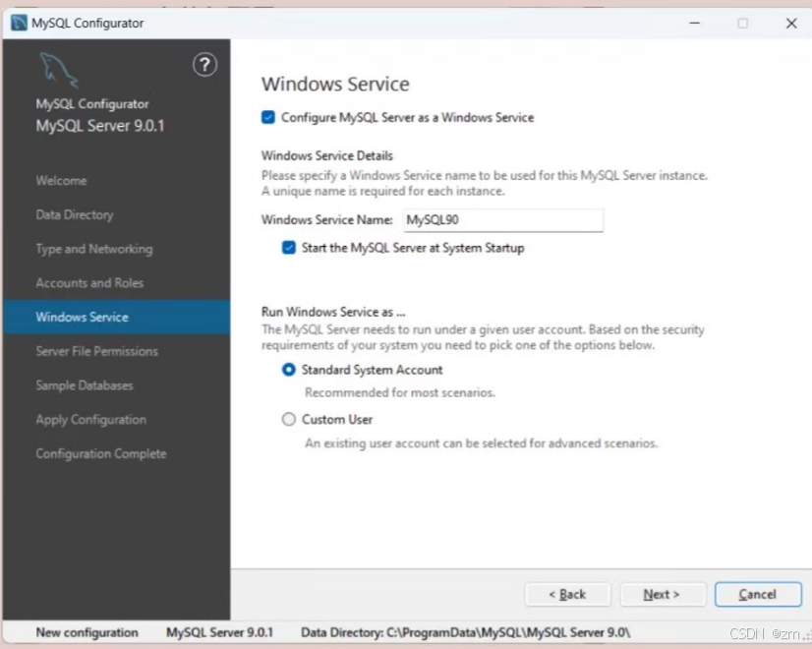Screen dimensions: 812x649
Task: Click the Windows Service Name input field
Action: (x=502, y=220)
